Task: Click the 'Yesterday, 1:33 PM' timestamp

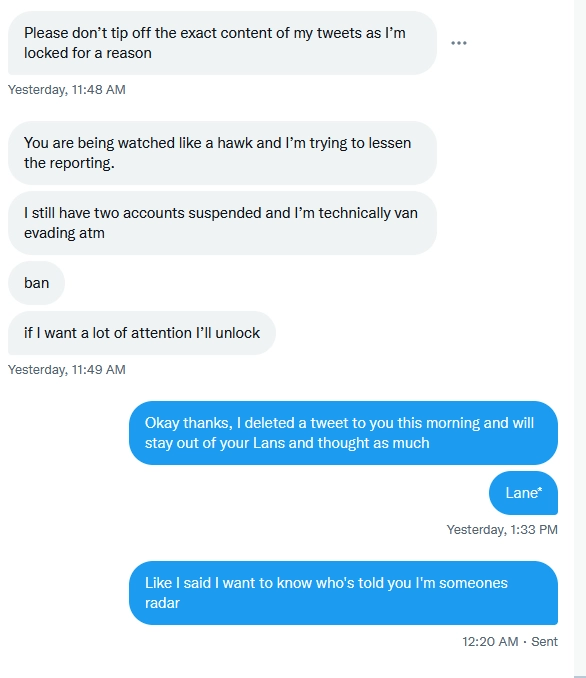Action: (x=502, y=530)
